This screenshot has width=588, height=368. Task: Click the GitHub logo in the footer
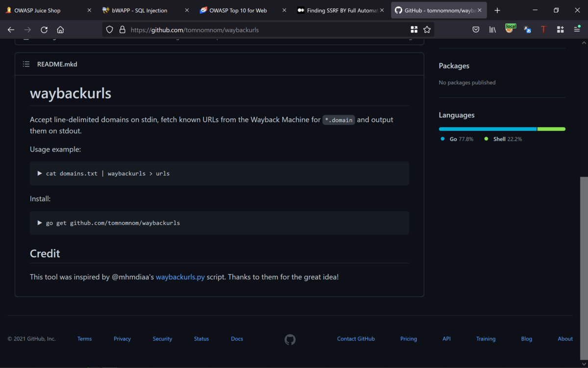click(x=290, y=339)
